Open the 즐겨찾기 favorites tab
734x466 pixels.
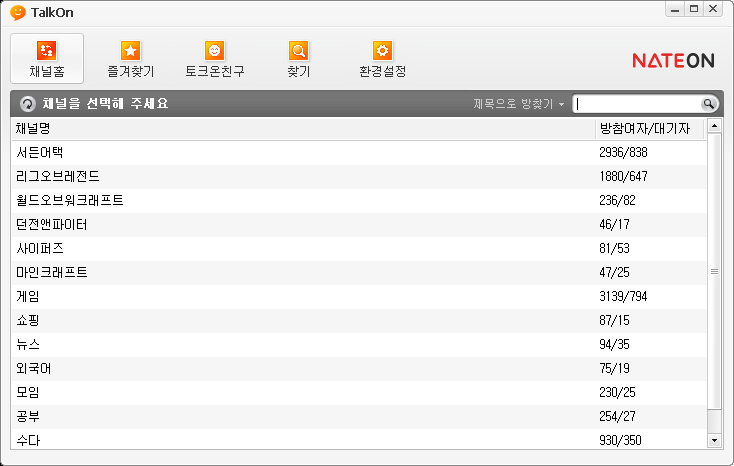[131, 59]
